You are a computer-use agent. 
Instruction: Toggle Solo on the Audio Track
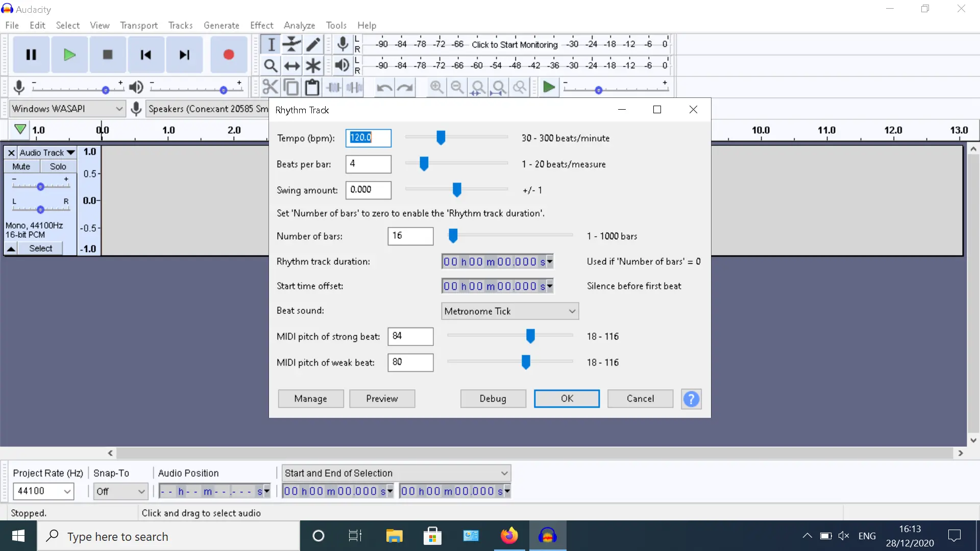(58, 166)
